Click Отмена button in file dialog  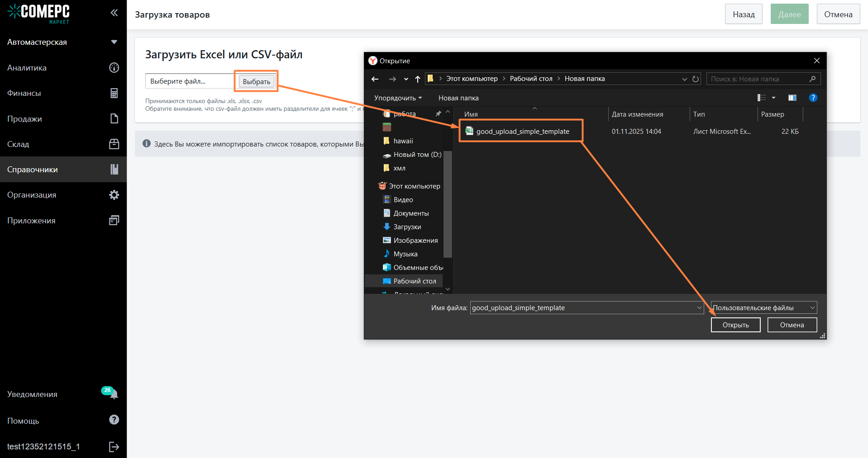tap(792, 325)
